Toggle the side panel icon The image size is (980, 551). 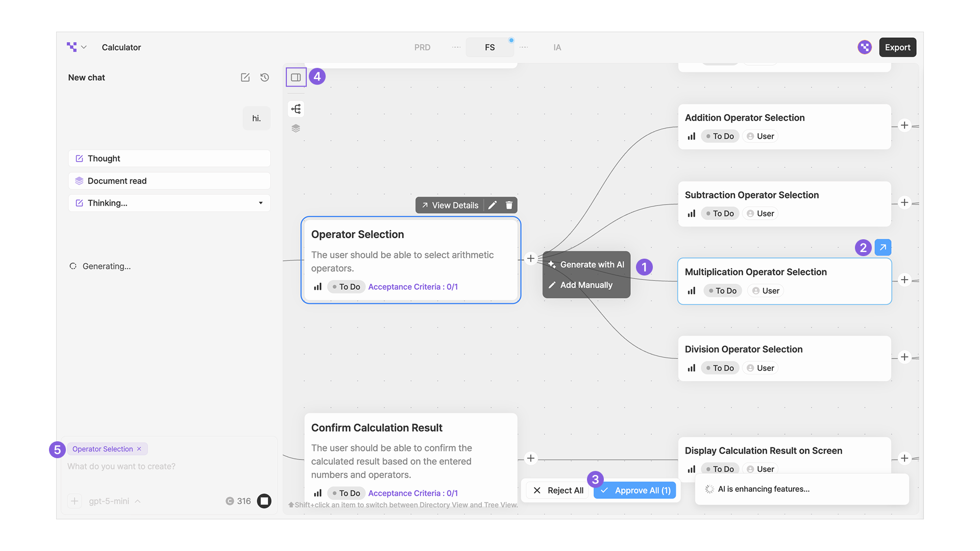pyautogui.click(x=296, y=78)
